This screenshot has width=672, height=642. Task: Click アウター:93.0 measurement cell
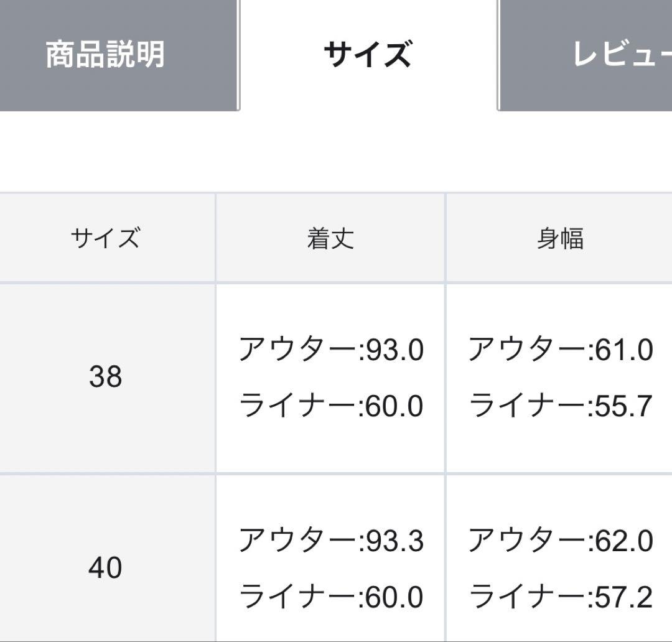coord(330,350)
